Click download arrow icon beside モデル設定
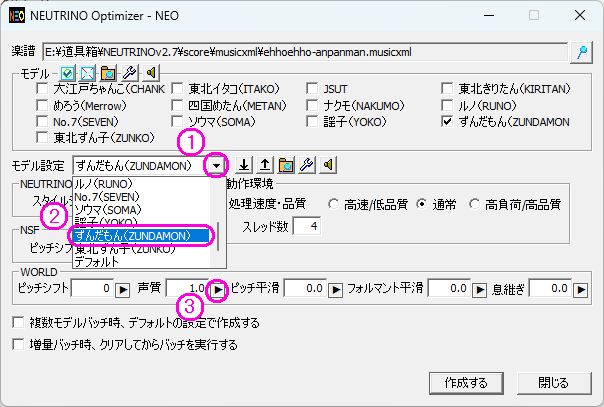 pyautogui.click(x=243, y=165)
